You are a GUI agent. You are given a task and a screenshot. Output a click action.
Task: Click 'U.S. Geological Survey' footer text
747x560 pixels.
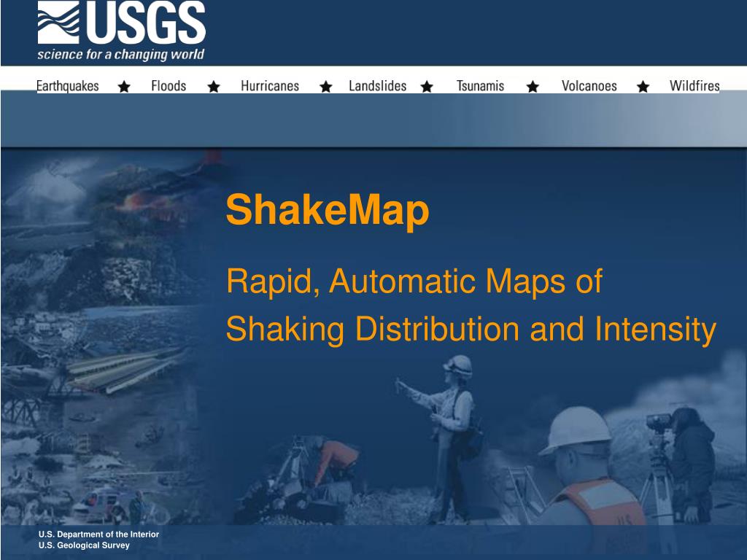[84, 545]
